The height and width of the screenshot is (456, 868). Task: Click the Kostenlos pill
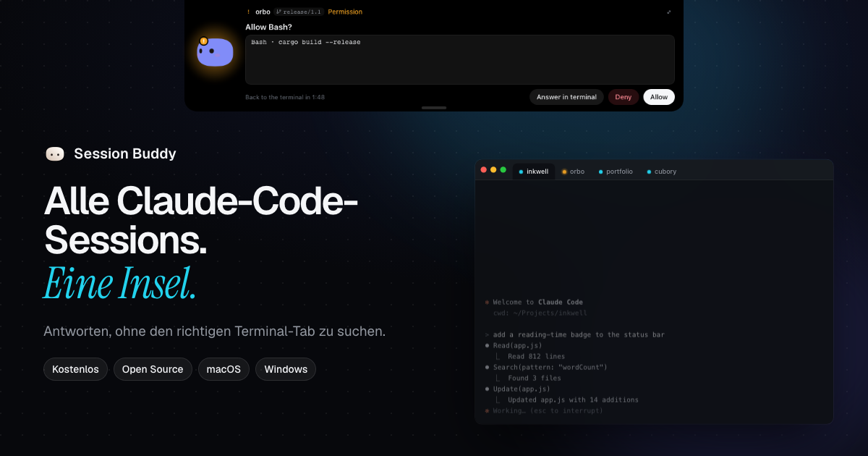[x=76, y=369]
